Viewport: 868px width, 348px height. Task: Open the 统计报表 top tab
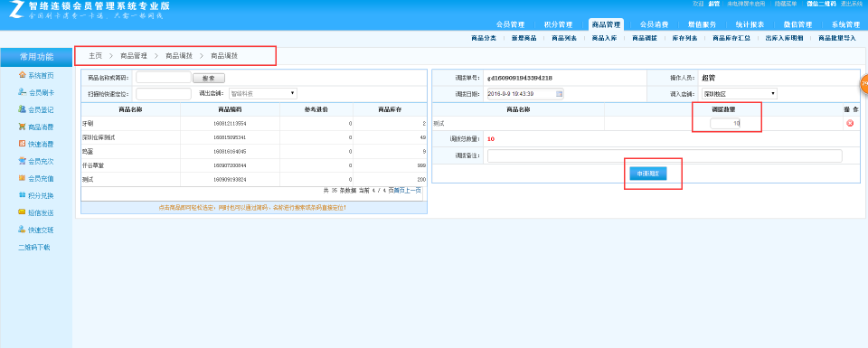pyautogui.click(x=750, y=24)
